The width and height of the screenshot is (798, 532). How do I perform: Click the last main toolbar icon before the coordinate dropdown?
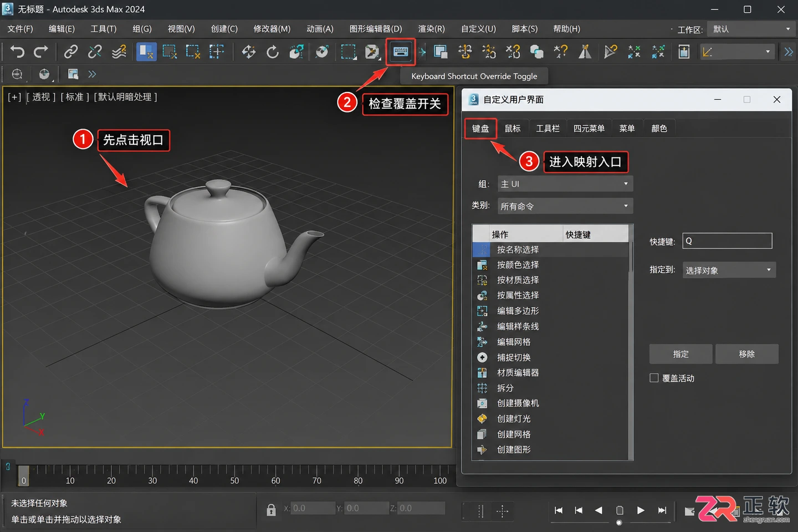[684, 52]
